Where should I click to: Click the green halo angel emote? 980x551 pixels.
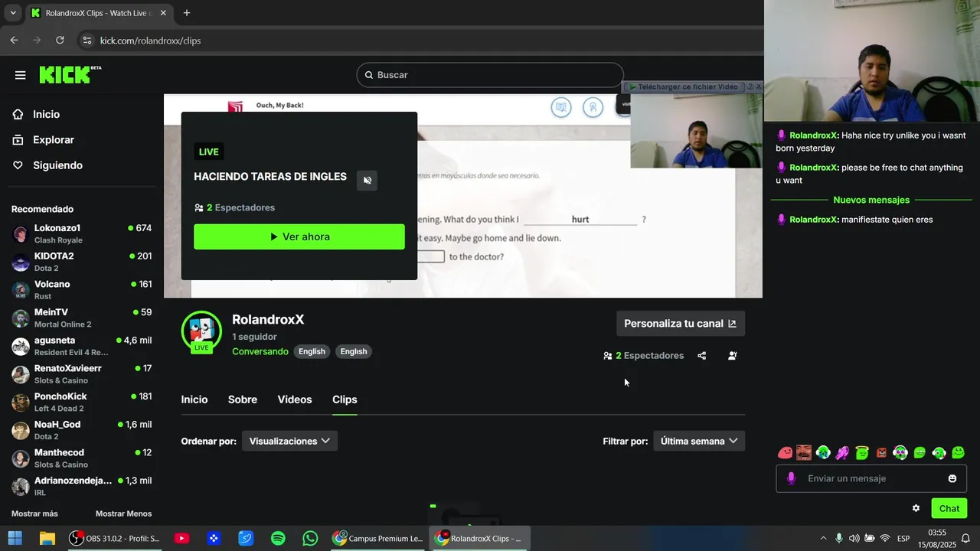pos(862,453)
